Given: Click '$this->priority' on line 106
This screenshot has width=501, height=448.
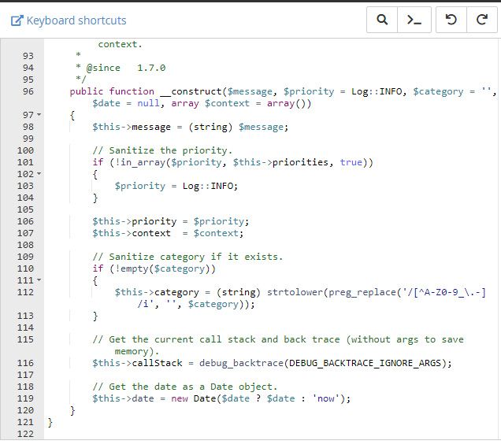Looking at the screenshot, I should pyautogui.click(x=134, y=221).
